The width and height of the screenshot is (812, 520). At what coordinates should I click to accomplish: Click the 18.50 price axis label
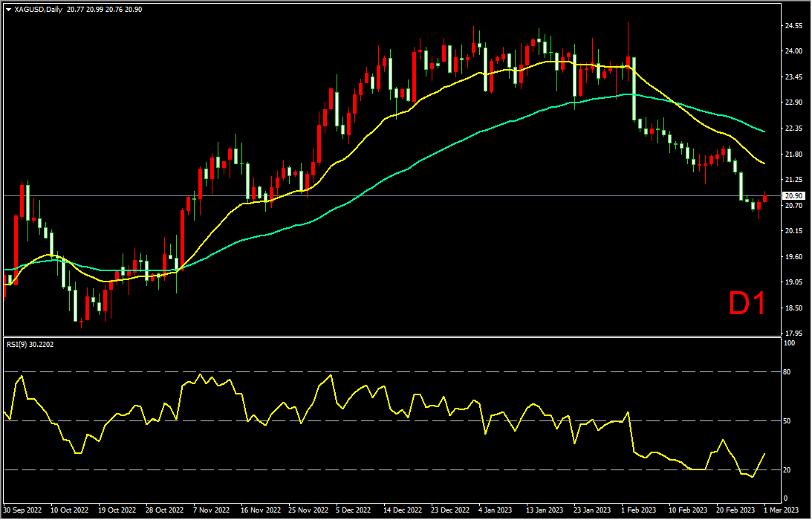click(x=794, y=308)
